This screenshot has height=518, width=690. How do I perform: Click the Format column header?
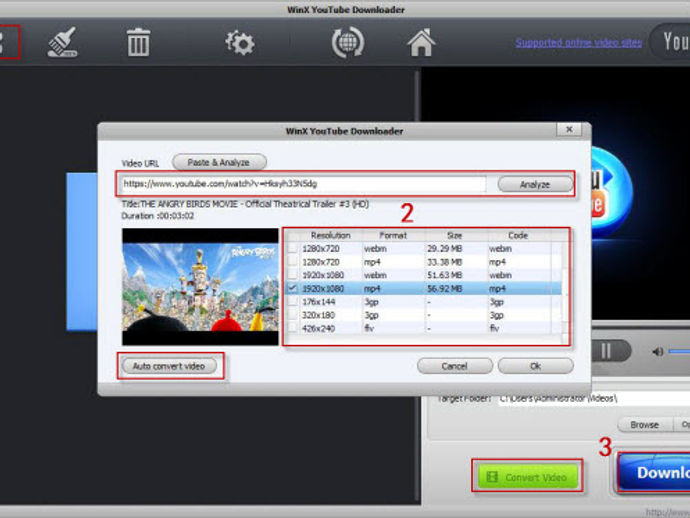(393, 235)
